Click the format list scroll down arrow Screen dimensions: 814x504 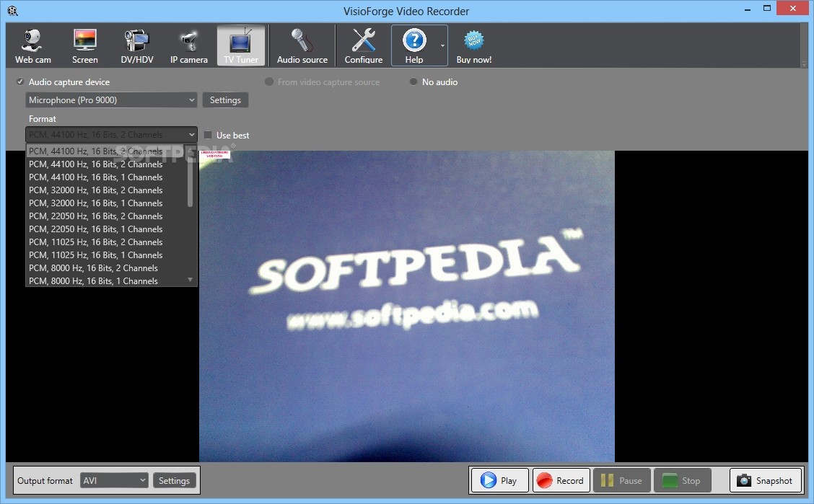[x=190, y=280]
